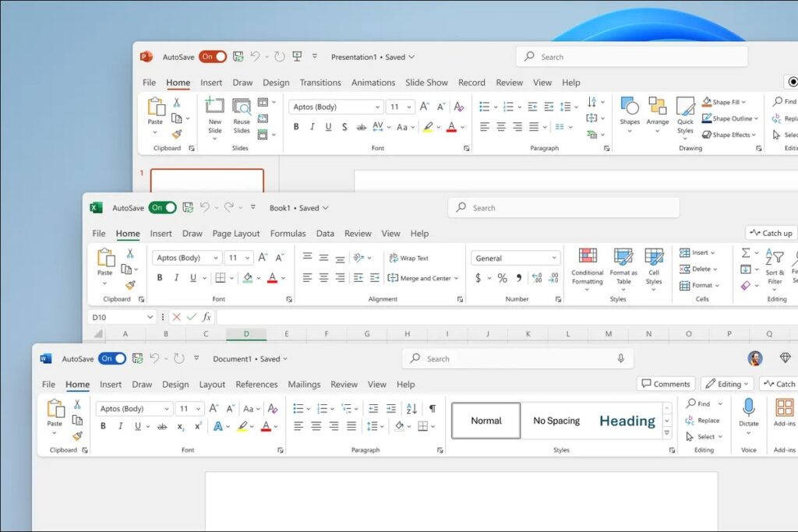
Task: Pick a font color in PowerPoint's Font group
Action: tap(452, 128)
